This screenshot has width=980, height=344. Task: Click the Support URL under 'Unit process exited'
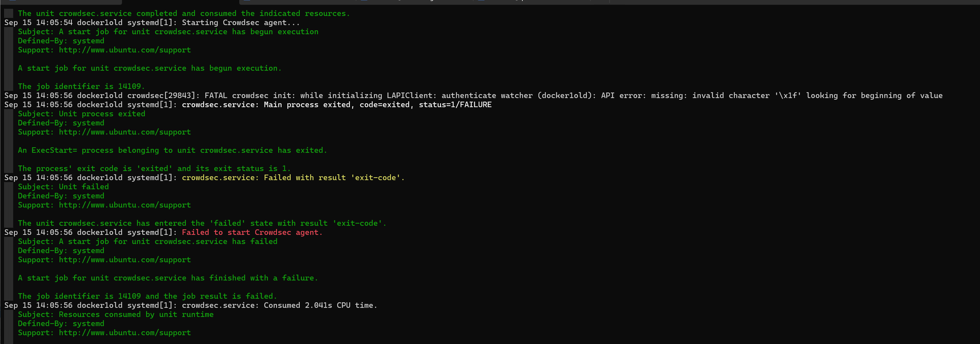tap(124, 132)
